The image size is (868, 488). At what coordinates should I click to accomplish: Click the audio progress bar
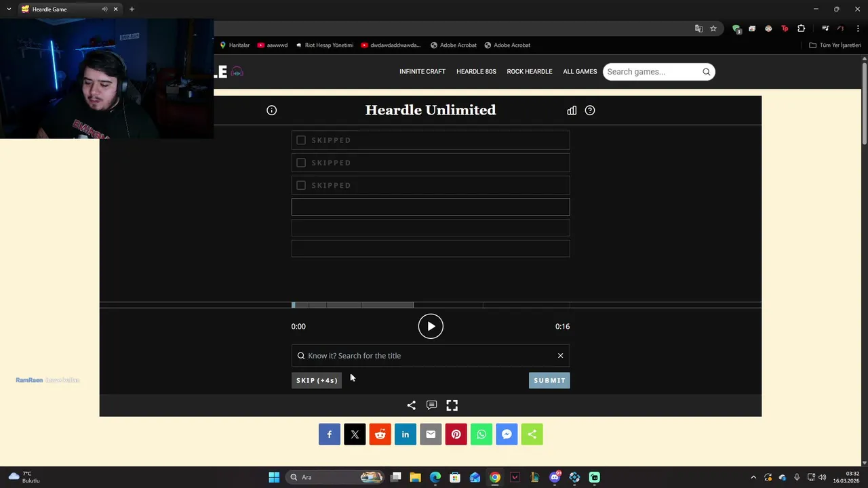[431, 305]
